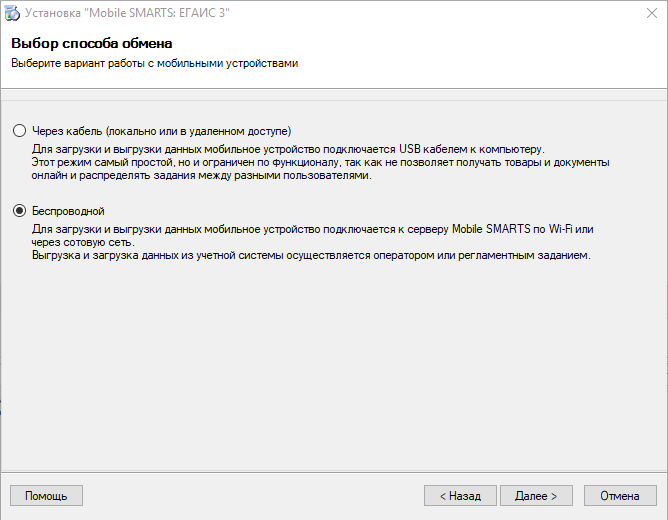Go back using the "< Назад" button
668x520 pixels.
click(x=460, y=496)
